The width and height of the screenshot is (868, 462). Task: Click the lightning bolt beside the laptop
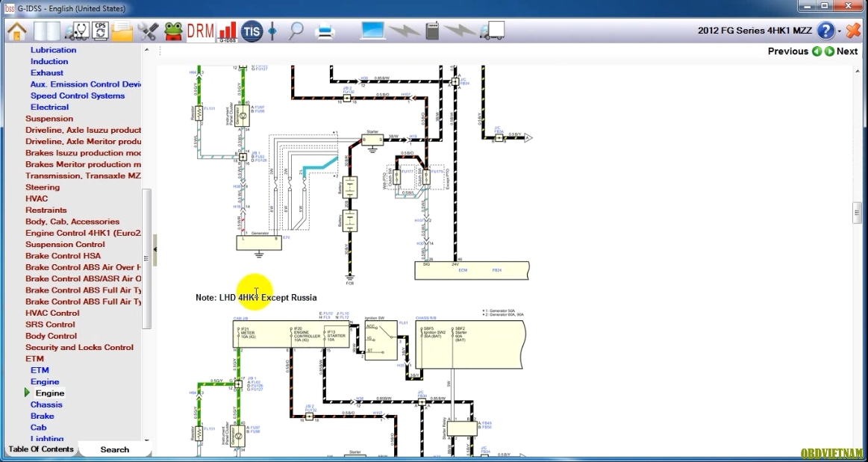tap(405, 31)
